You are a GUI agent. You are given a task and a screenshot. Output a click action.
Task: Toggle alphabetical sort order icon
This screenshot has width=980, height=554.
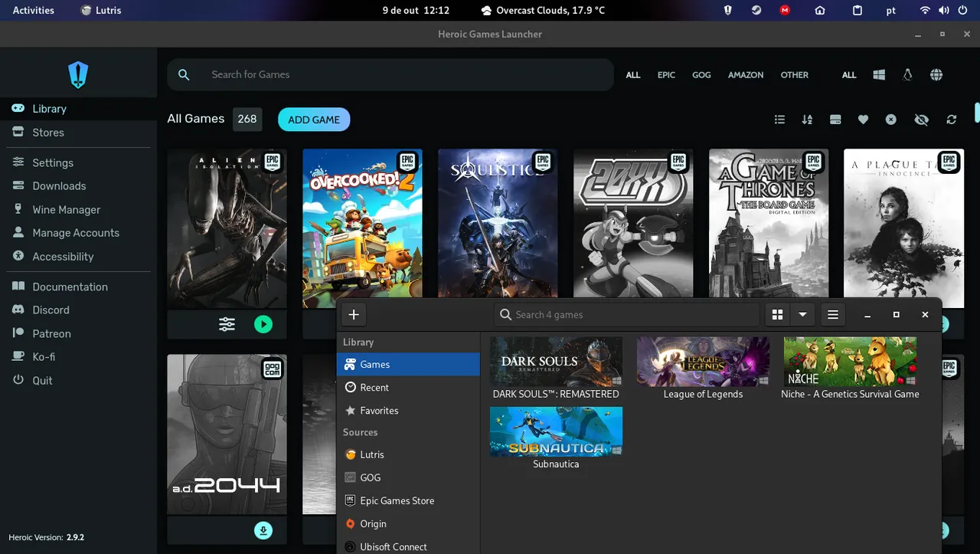pyautogui.click(x=807, y=120)
